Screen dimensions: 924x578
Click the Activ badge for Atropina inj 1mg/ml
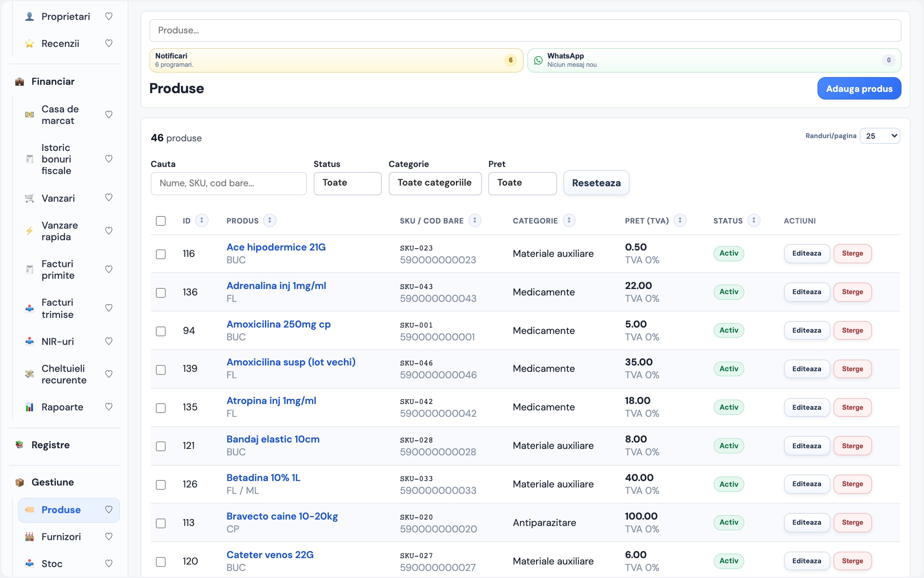(x=729, y=407)
